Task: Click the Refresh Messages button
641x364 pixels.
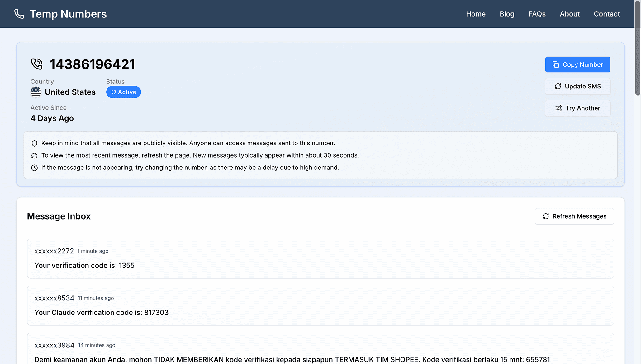Action: pos(574,216)
